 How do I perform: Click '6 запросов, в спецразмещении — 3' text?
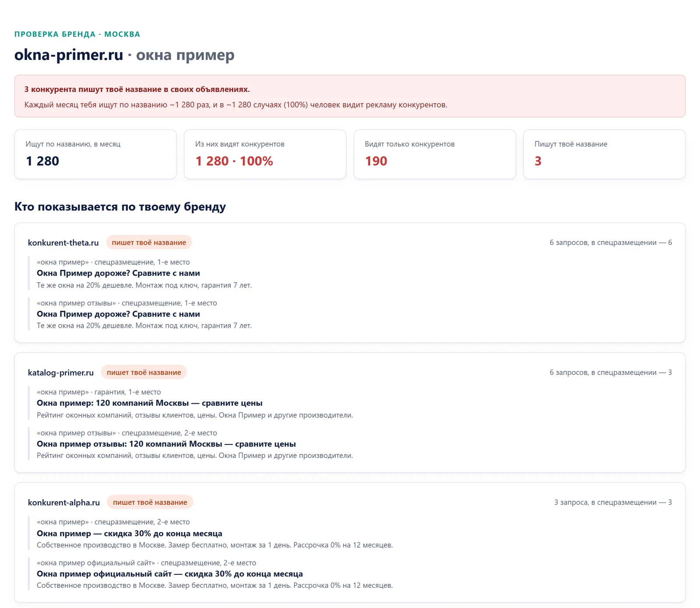(x=611, y=372)
